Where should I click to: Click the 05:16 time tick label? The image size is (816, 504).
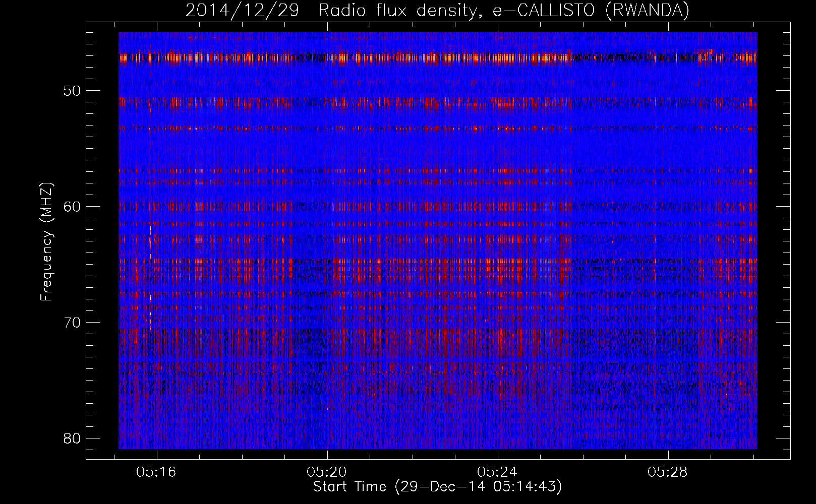coord(156,472)
